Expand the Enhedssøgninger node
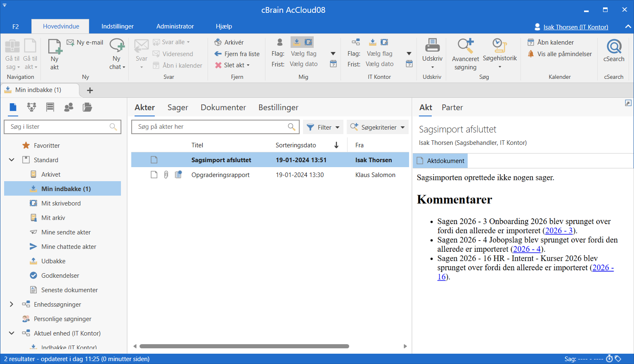Image resolution: width=634 pixels, height=364 pixels. tap(12, 304)
